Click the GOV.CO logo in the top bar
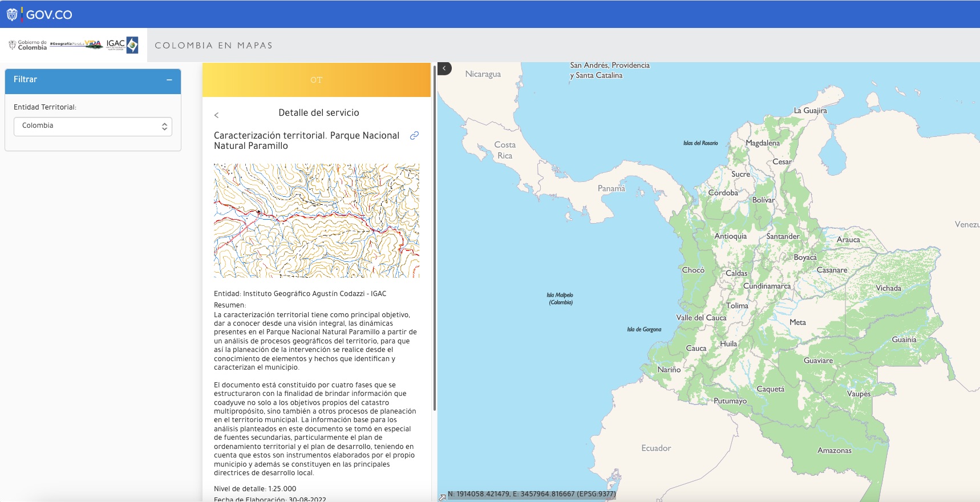Image resolution: width=980 pixels, height=502 pixels. pyautogui.click(x=39, y=14)
